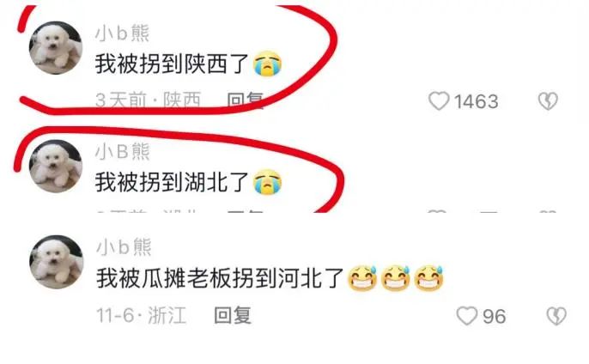Open the dog avatar beside 湖北 comment
This screenshot has height=364, width=589.
56,167
